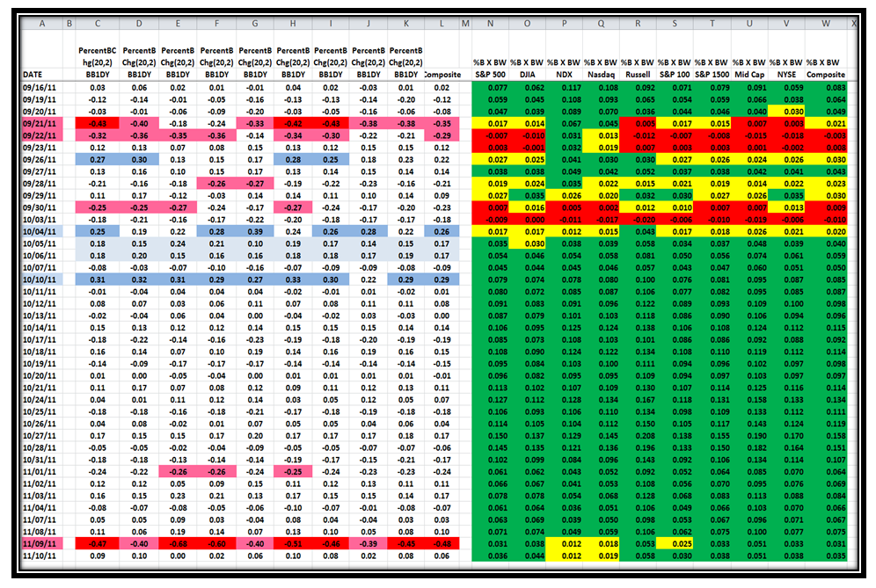Select the 10/03/11 date cell
This screenshot has height=588, width=876.
(42, 220)
